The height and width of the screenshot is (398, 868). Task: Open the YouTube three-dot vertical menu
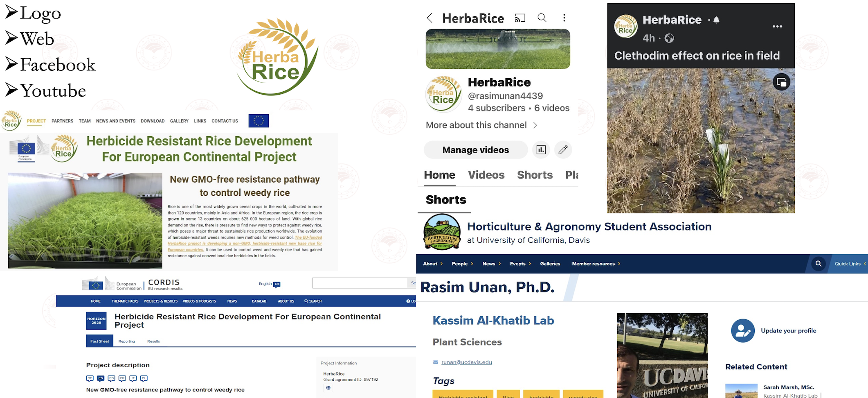(564, 18)
